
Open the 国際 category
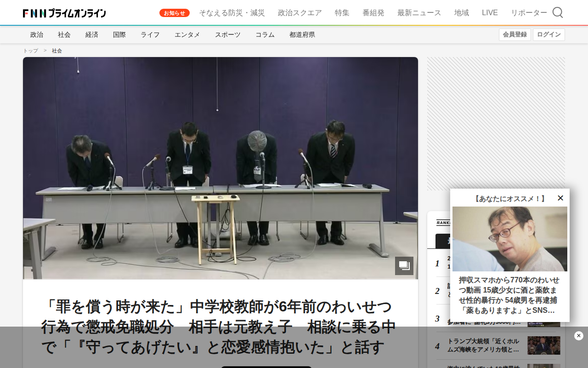coord(119,34)
